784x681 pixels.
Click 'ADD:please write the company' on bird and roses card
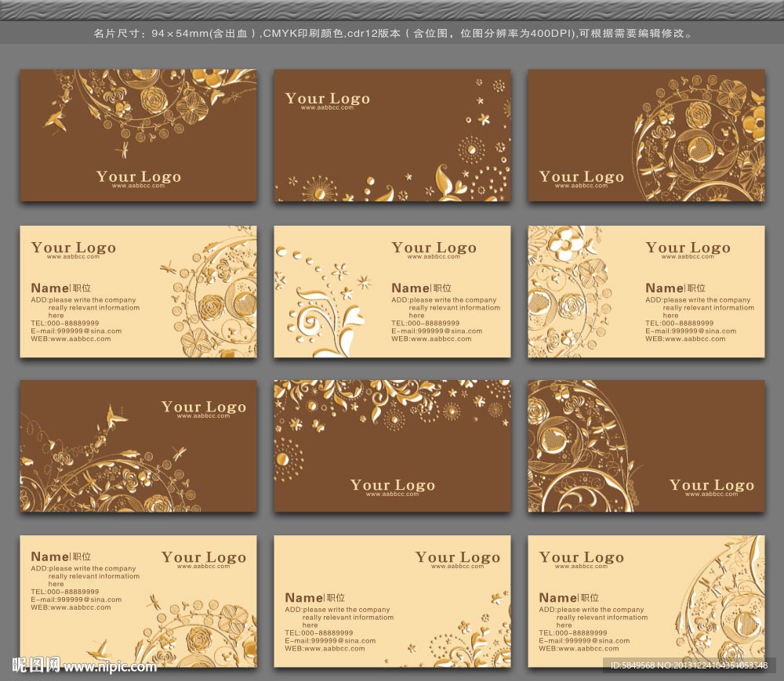(x=84, y=569)
